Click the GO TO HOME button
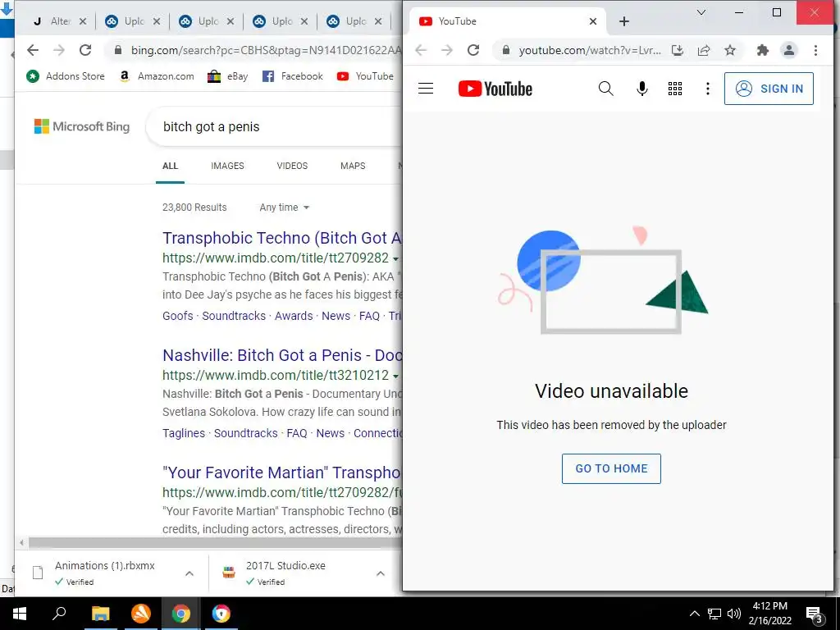The width and height of the screenshot is (840, 630). pos(611,468)
